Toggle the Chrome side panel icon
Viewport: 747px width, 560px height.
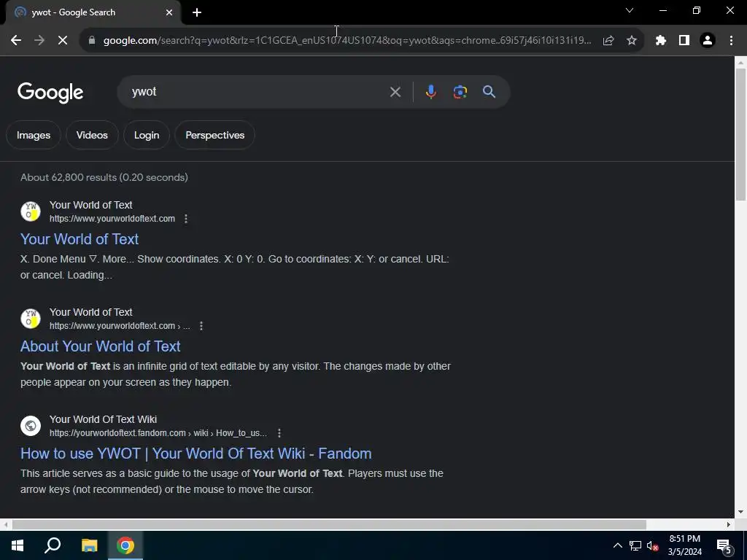(x=684, y=41)
